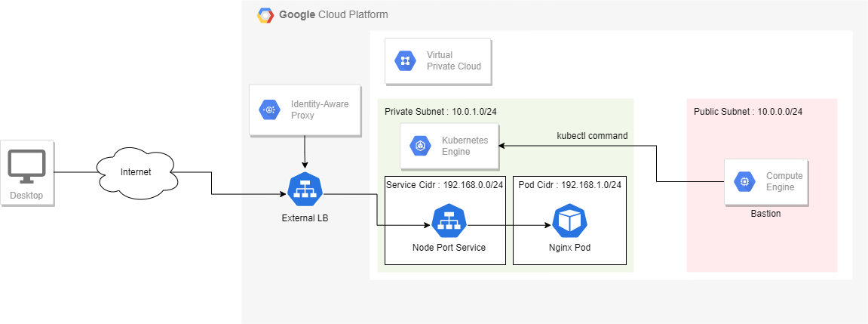Click the 'Nginx Pod' caption
Image resolution: width=868 pixels, height=324 pixels.
569,248
